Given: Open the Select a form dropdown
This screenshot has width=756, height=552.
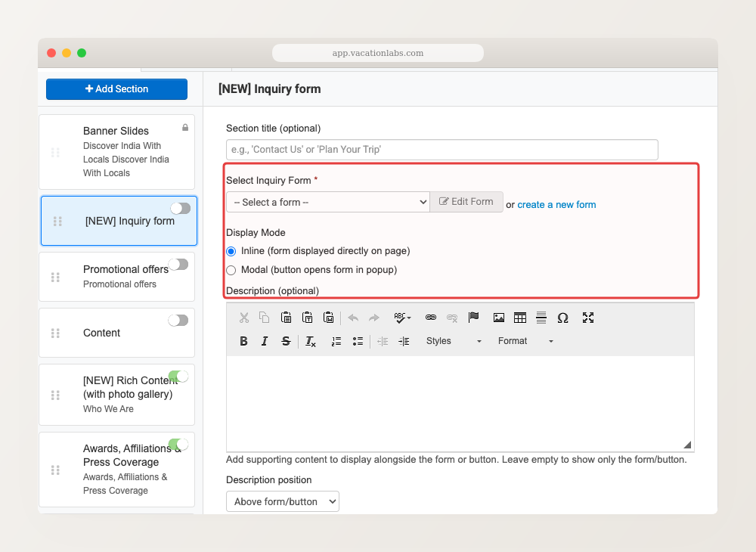Looking at the screenshot, I should tap(327, 202).
